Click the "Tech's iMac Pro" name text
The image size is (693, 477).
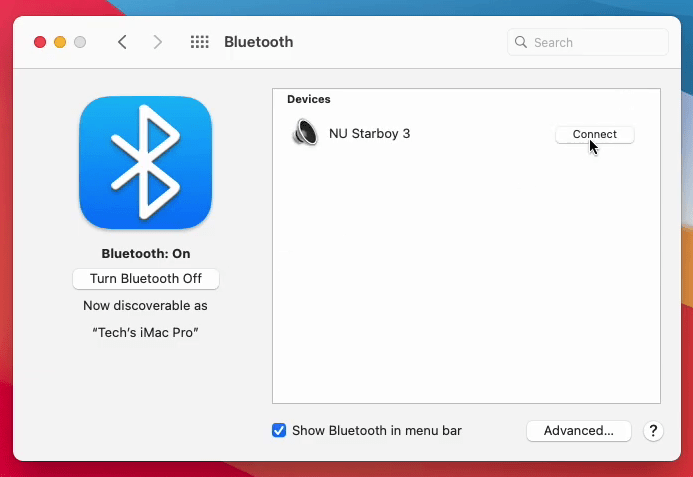pos(145,332)
